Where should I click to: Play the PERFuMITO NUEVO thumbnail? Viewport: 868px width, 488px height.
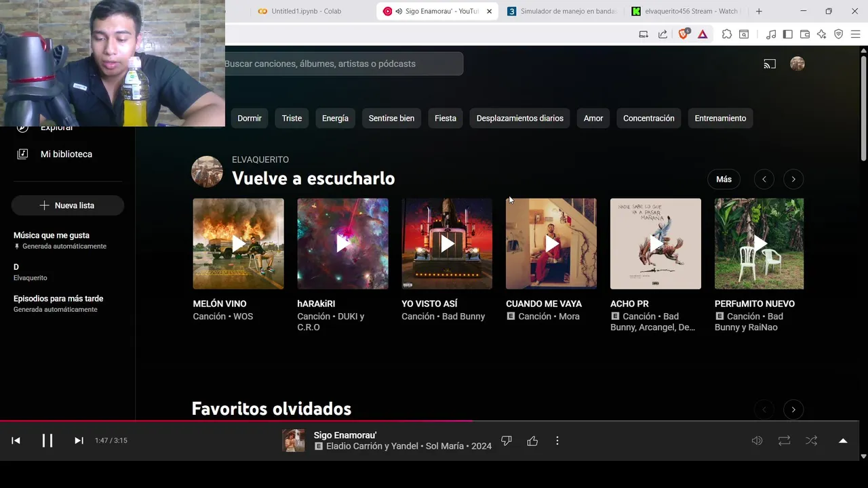[759, 243]
